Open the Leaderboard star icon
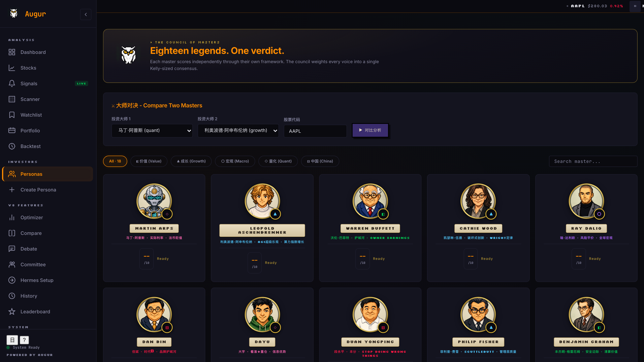 coord(12,312)
